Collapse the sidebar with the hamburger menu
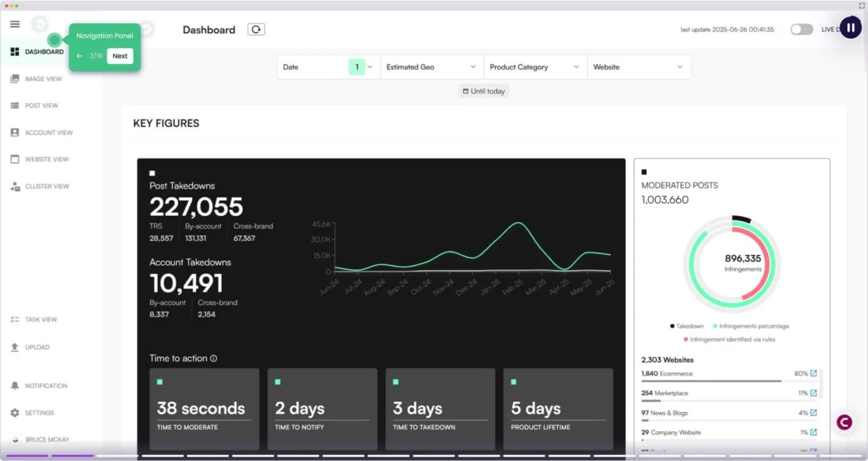 click(x=15, y=24)
